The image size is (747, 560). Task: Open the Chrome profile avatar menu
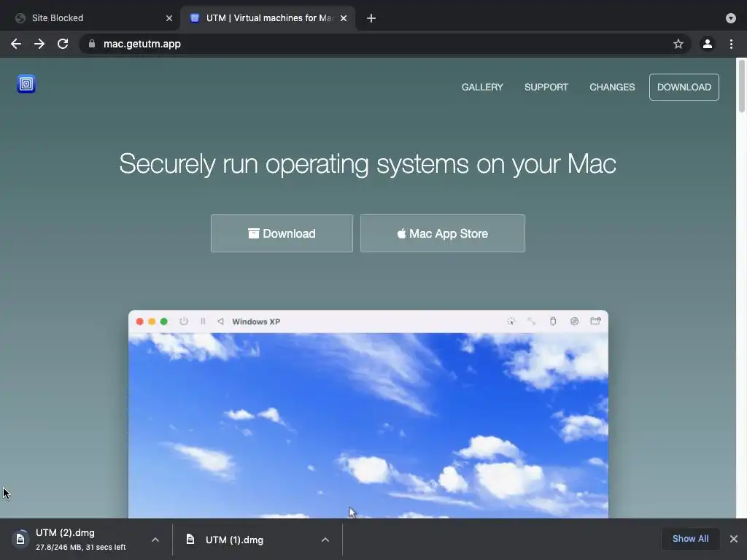pyautogui.click(x=708, y=44)
